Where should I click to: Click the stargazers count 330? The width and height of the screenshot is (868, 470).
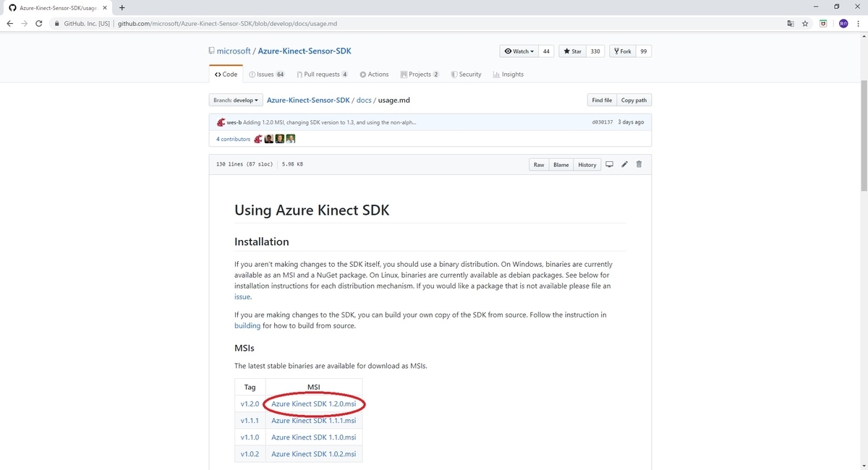(x=595, y=51)
